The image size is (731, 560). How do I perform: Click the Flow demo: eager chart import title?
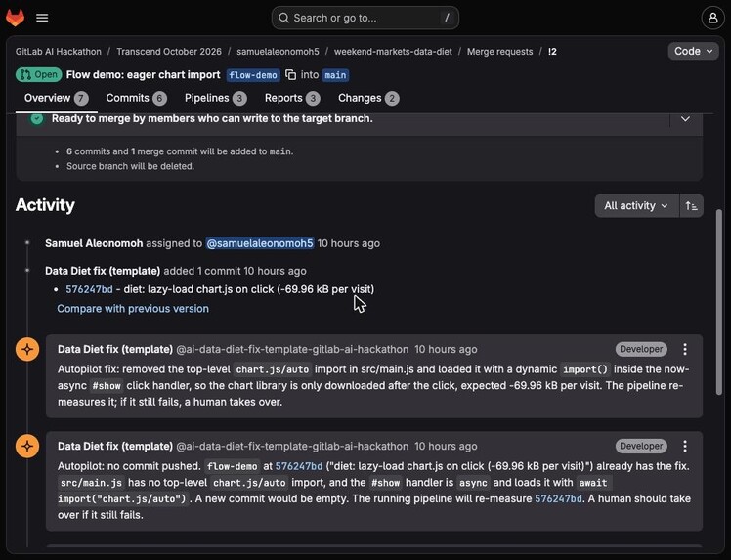pos(143,75)
